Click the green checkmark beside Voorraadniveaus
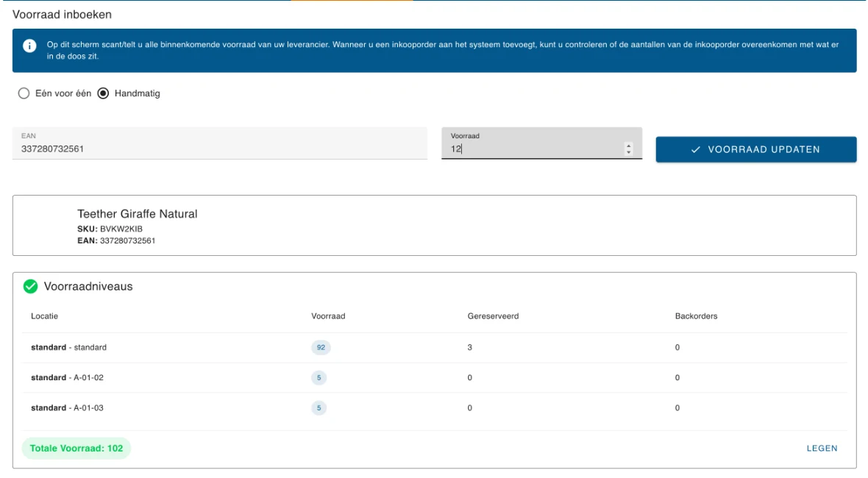 click(x=30, y=286)
